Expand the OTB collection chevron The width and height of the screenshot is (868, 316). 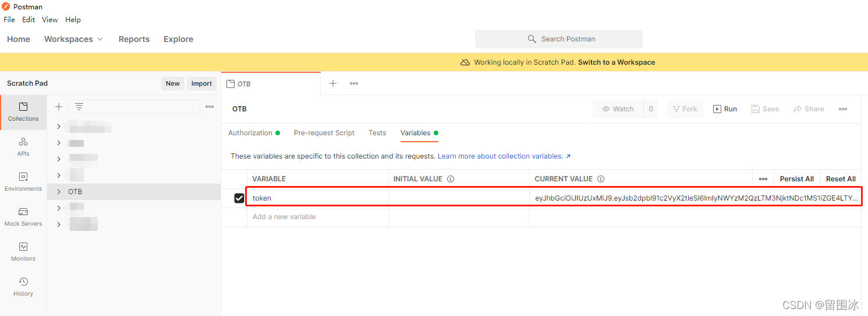pyautogui.click(x=59, y=192)
